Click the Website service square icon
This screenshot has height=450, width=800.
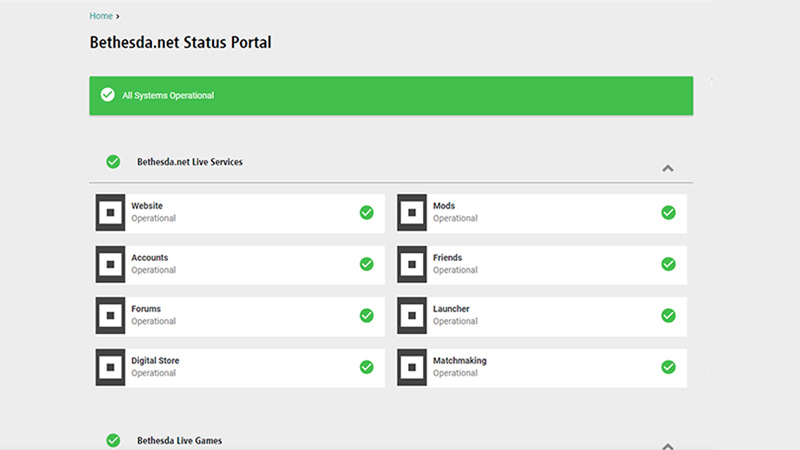(110, 212)
